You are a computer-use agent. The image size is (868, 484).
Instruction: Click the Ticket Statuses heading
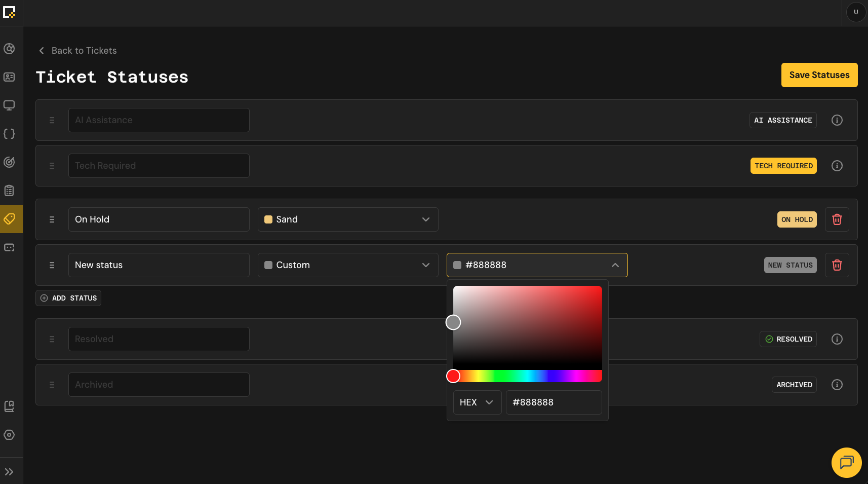point(112,77)
